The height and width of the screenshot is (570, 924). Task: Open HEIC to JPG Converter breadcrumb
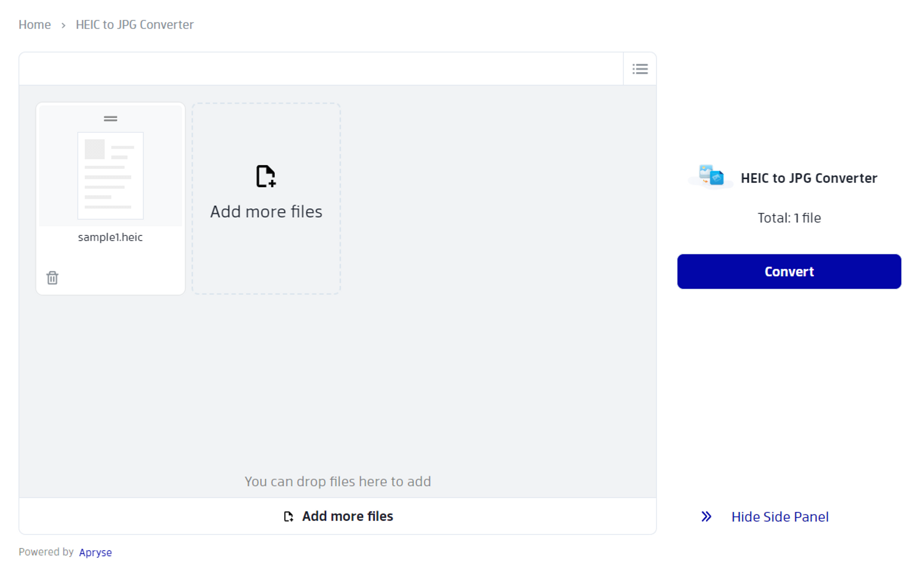(x=135, y=25)
